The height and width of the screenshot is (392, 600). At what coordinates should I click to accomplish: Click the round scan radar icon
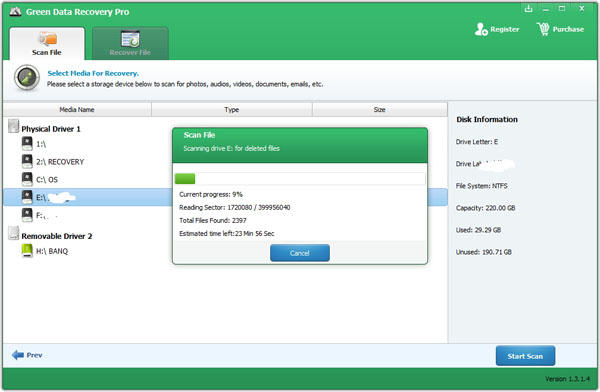(x=27, y=78)
